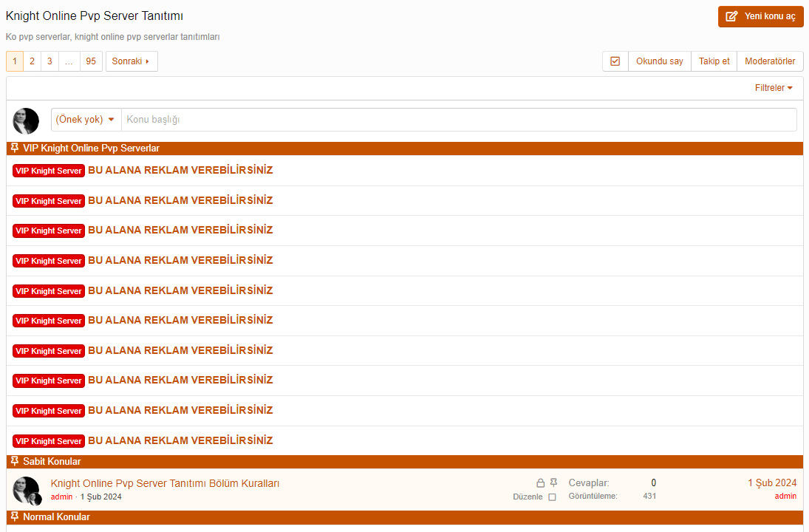Start a new thread with Yeni konu aç

760,16
